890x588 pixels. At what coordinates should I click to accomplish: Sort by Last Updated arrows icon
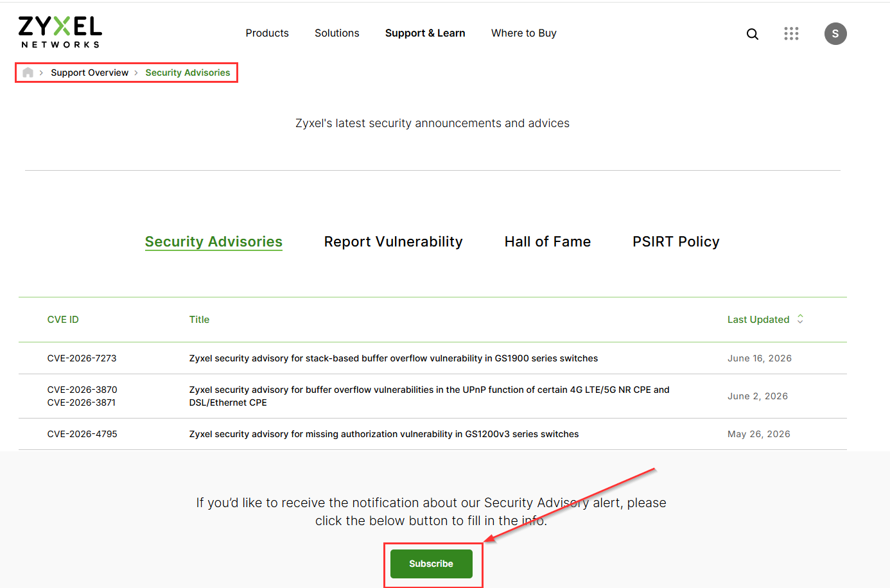coord(800,319)
